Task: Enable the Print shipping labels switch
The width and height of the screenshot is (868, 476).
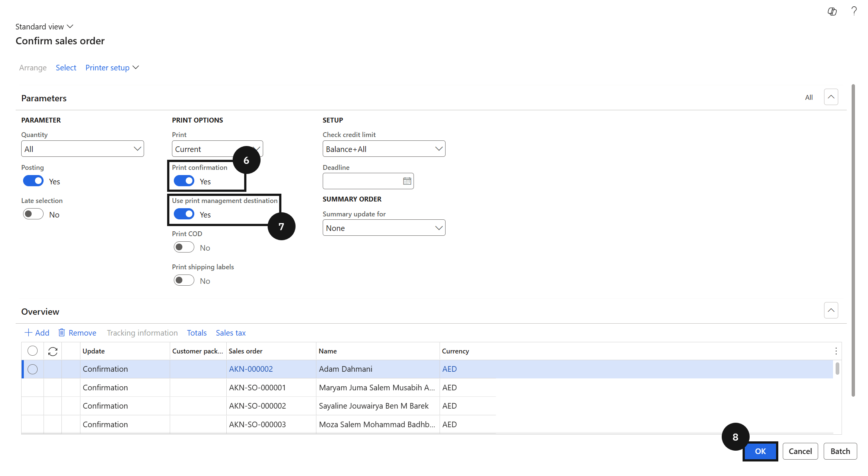Action: point(184,280)
